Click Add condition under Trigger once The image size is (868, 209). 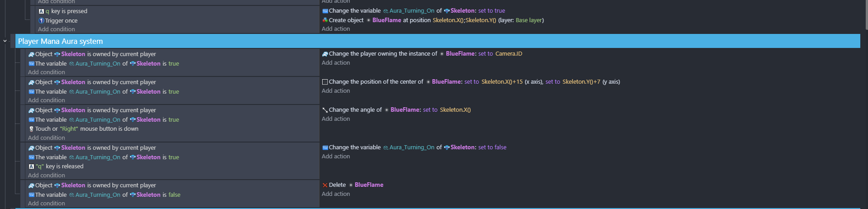(x=57, y=29)
